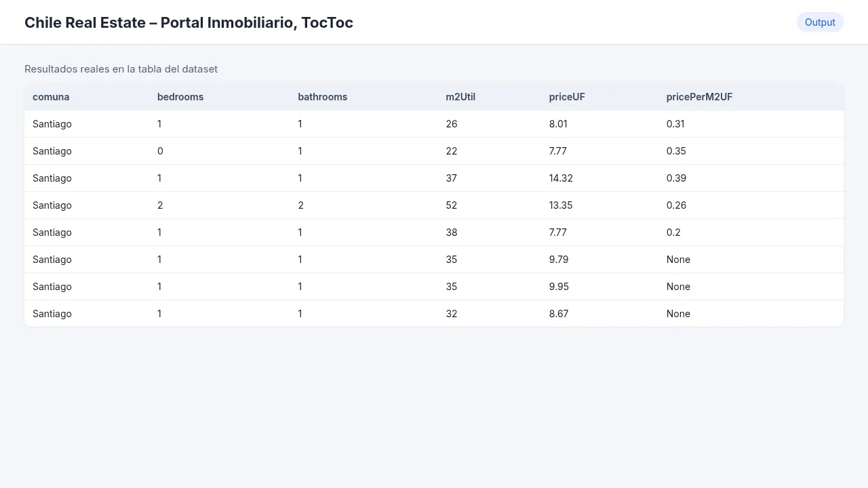Select the m2Util column header
Image resolution: width=868 pixels, height=488 pixels.
click(460, 97)
